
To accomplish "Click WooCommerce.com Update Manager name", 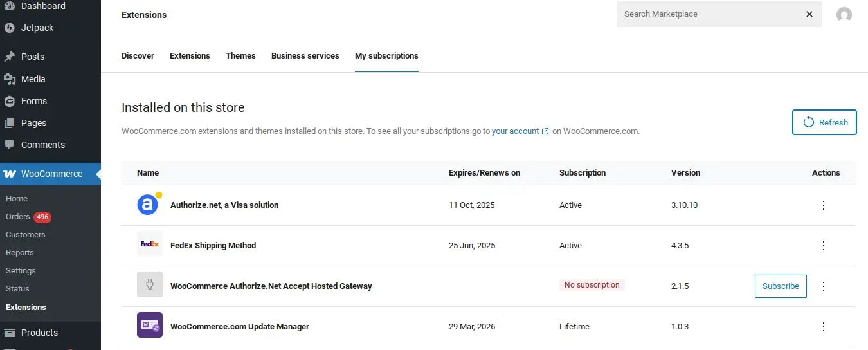I will [240, 327].
